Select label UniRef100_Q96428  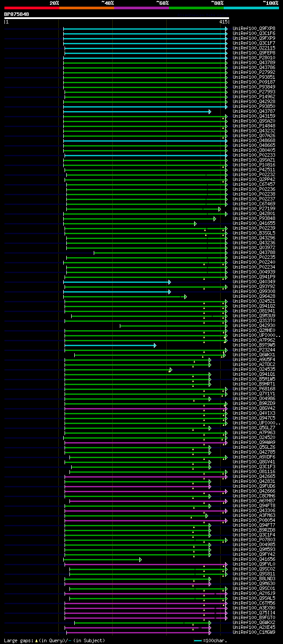(254, 296)
